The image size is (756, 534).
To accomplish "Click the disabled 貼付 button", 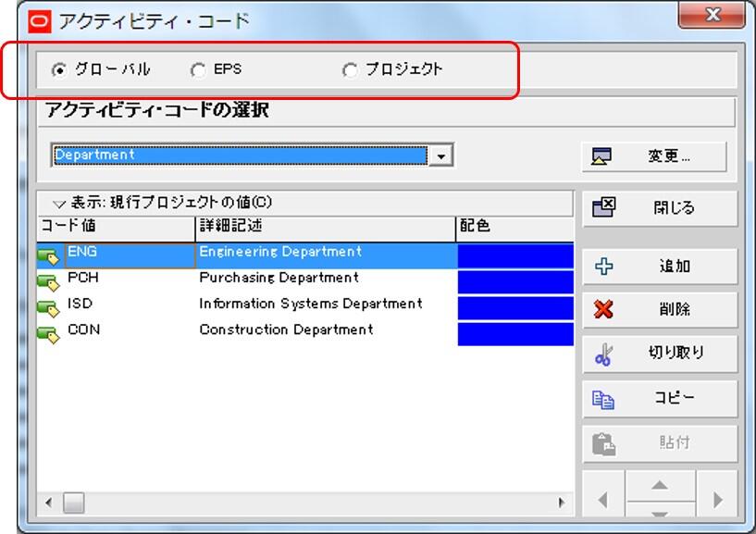I will [x=660, y=443].
